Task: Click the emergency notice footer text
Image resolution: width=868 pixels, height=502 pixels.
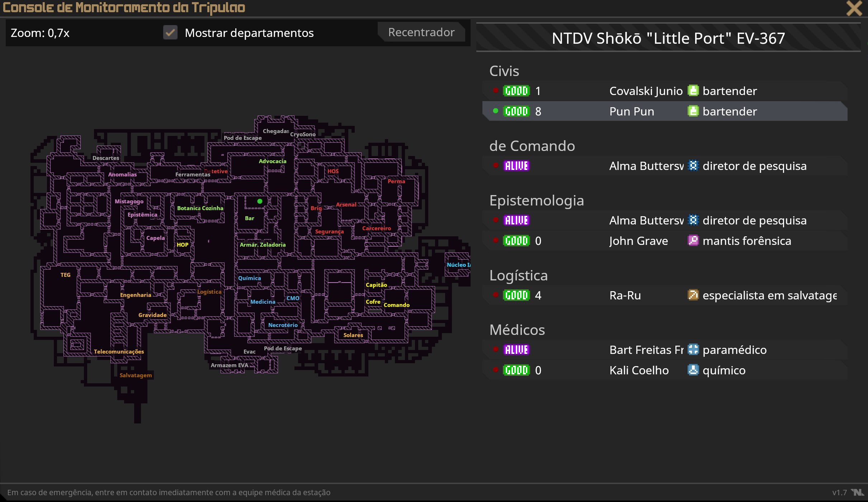Action: pos(169,492)
